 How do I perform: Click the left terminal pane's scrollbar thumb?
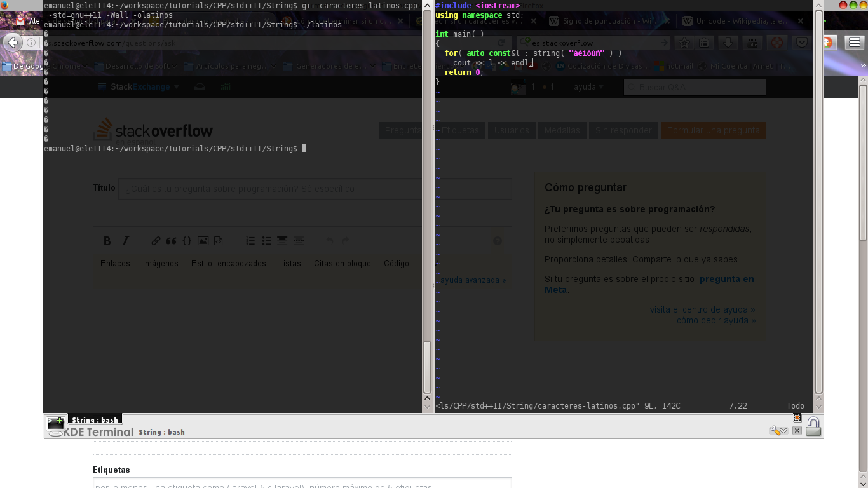pos(427,367)
